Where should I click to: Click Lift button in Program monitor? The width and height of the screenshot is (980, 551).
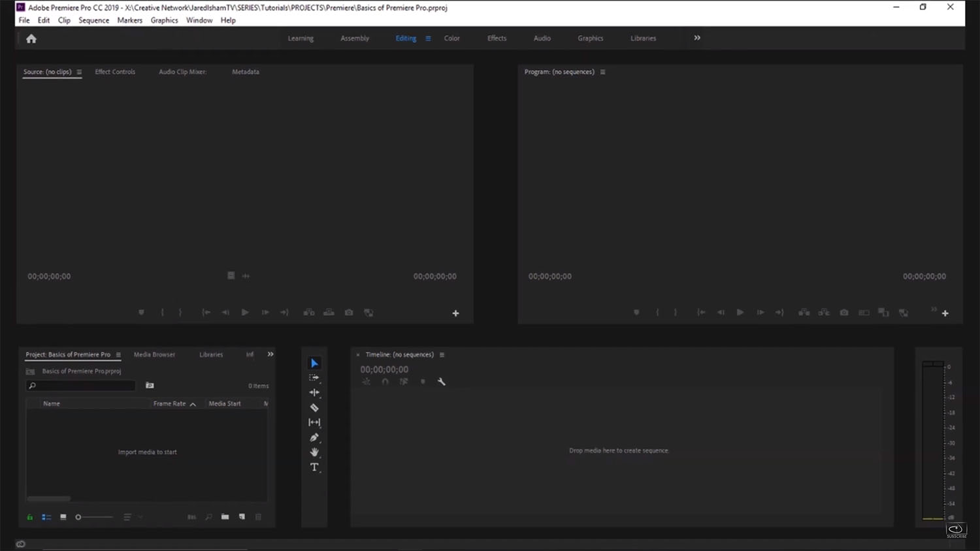click(804, 313)
